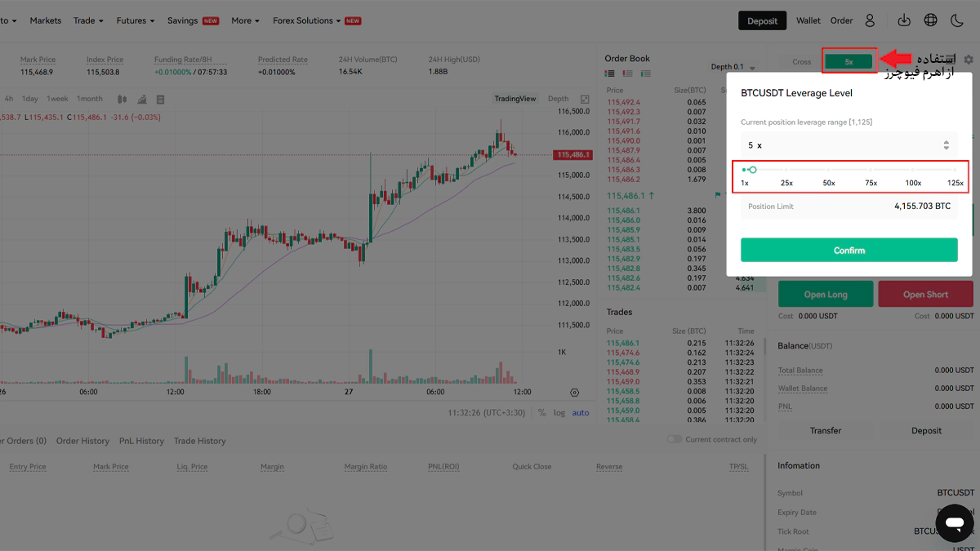The height and width of the screenshot is (551, 980).
Task: Click the candlestick chart type icon
Action: [122, 100]
